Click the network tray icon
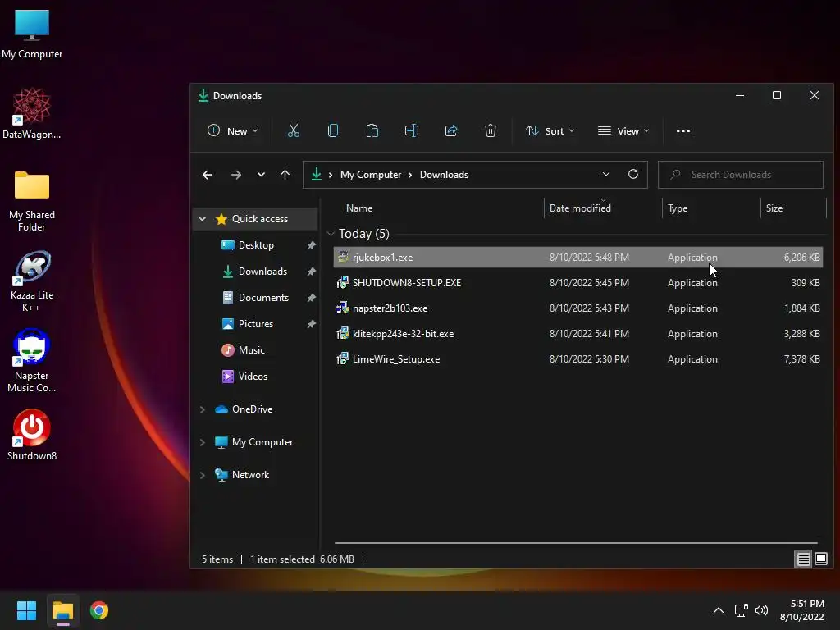This screenshot has height=630, width=840. pyautogui.click(x=741, y=610)
